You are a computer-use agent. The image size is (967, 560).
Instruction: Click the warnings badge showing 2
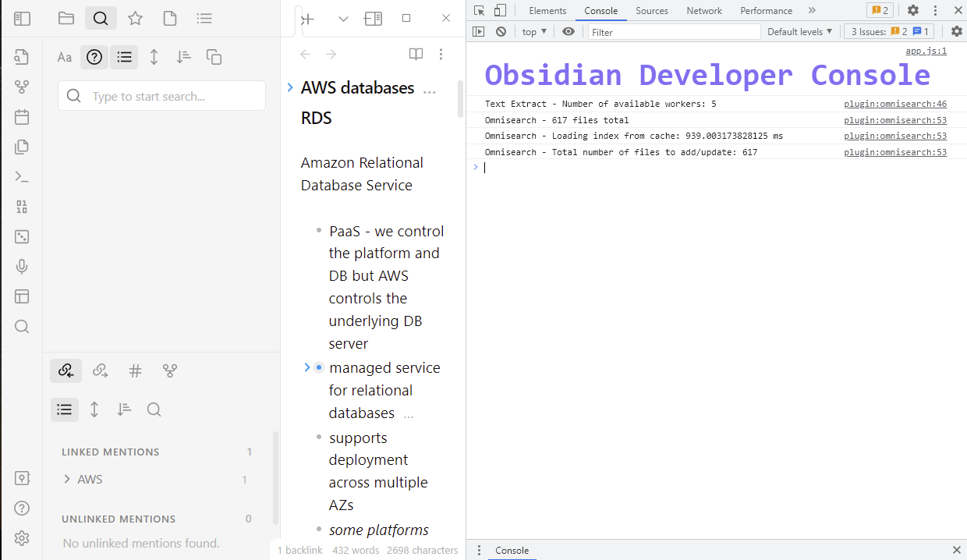coord(880,10)
